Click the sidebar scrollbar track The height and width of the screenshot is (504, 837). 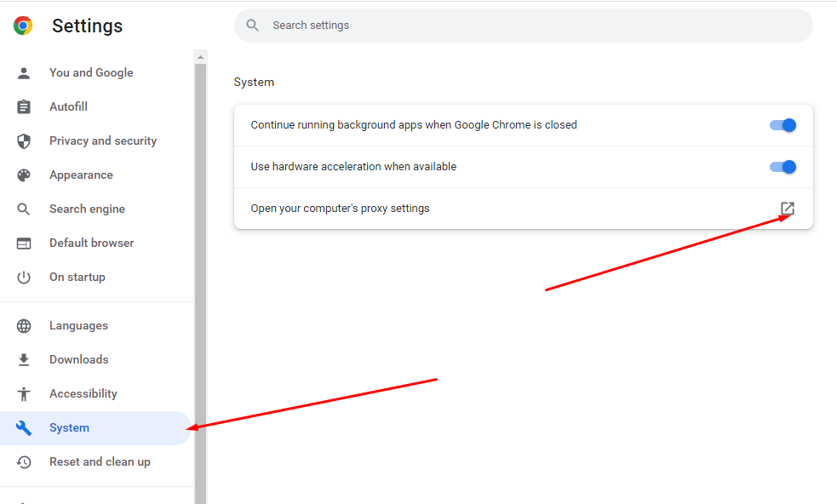pos(201,283)
